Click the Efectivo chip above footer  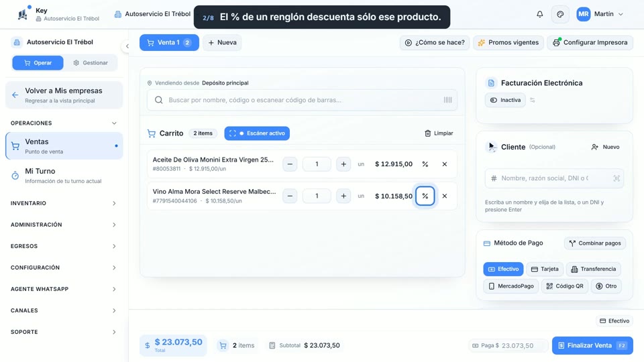614,321
